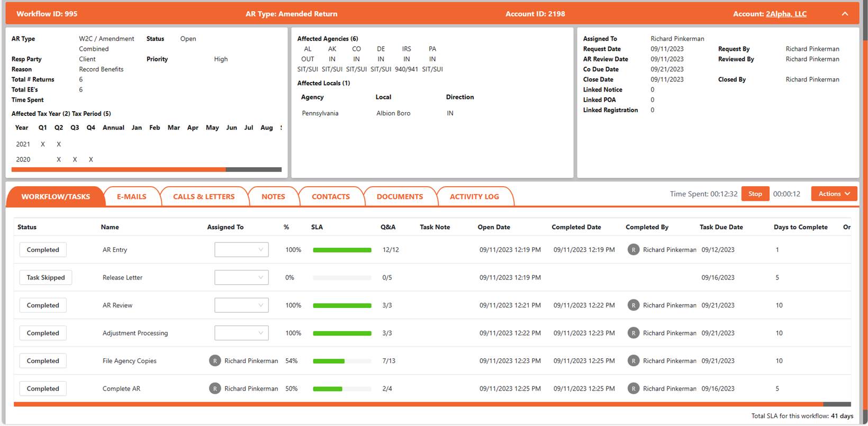The width and height of the screenshot is (868, 426).
Task: View the ACTIVITY LOG tab
Action: (x=474, y=196)
